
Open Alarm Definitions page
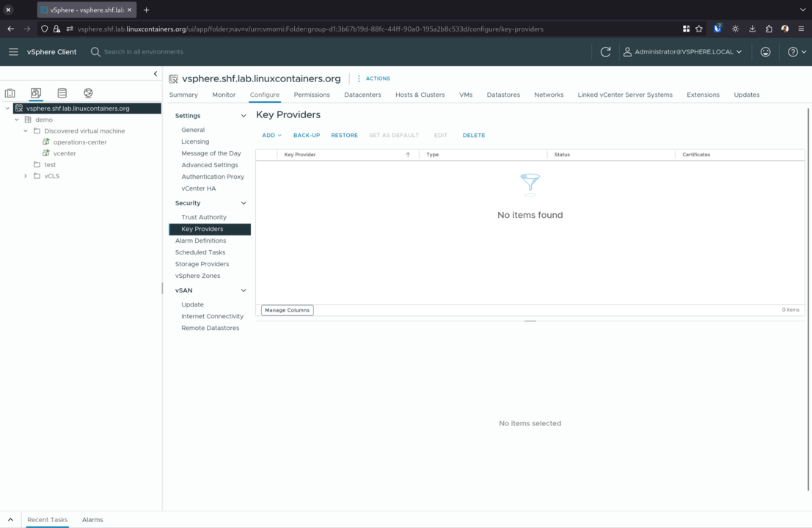click(x=200, y=241)
